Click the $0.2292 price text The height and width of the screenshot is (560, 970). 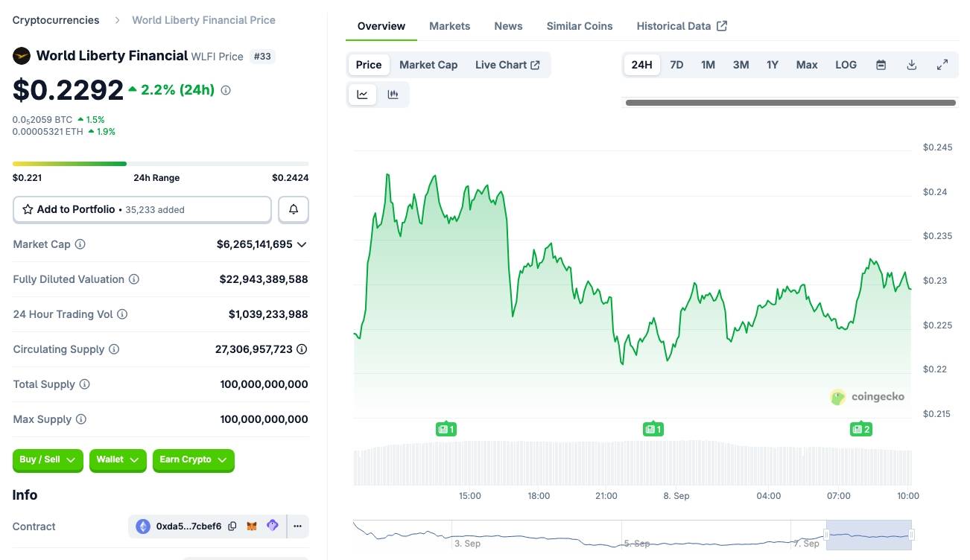[68, 90]
